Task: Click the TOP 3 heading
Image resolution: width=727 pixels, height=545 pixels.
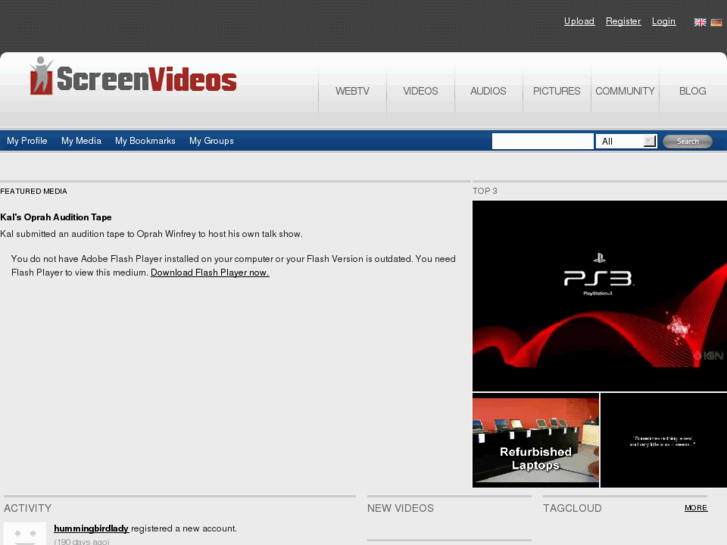Action: coord(485,191)
